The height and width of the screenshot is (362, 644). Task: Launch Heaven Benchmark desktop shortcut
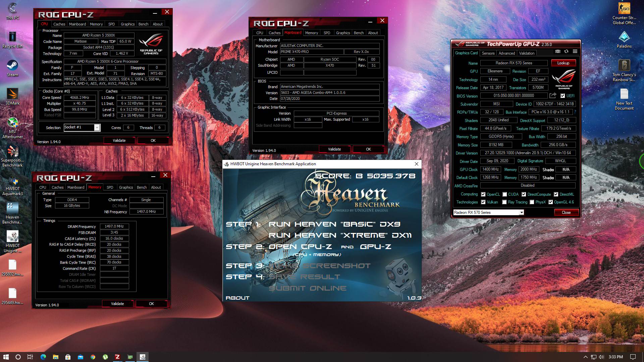[12, 213]
